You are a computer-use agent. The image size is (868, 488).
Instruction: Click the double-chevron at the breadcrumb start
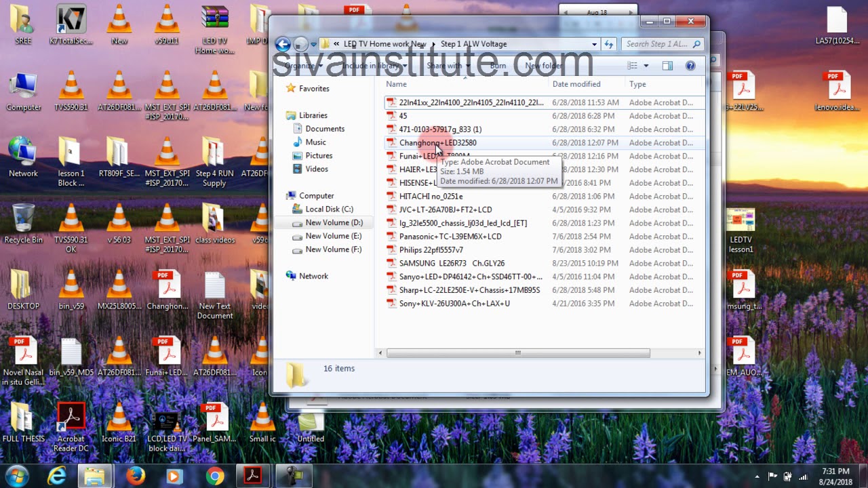(x=336, y=44)
